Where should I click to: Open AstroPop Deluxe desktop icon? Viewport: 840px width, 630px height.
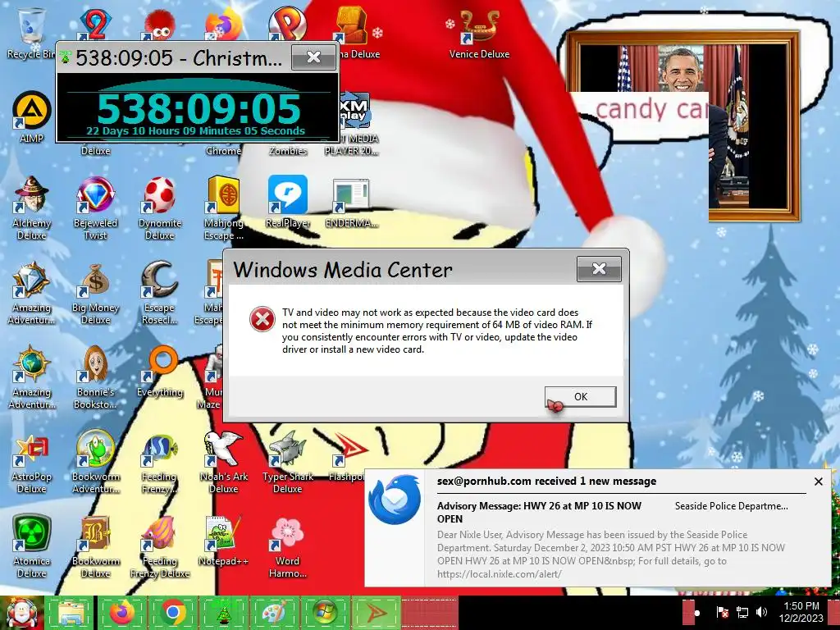32,463
